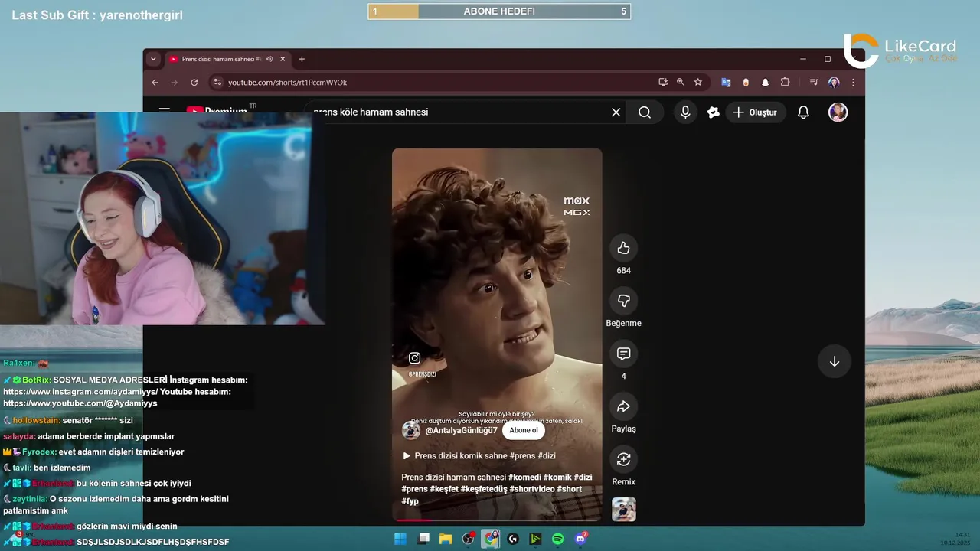Close the Prens dizisi tab
The width and height of the screenshot is (980, 551).
click(x=283, y=59)
